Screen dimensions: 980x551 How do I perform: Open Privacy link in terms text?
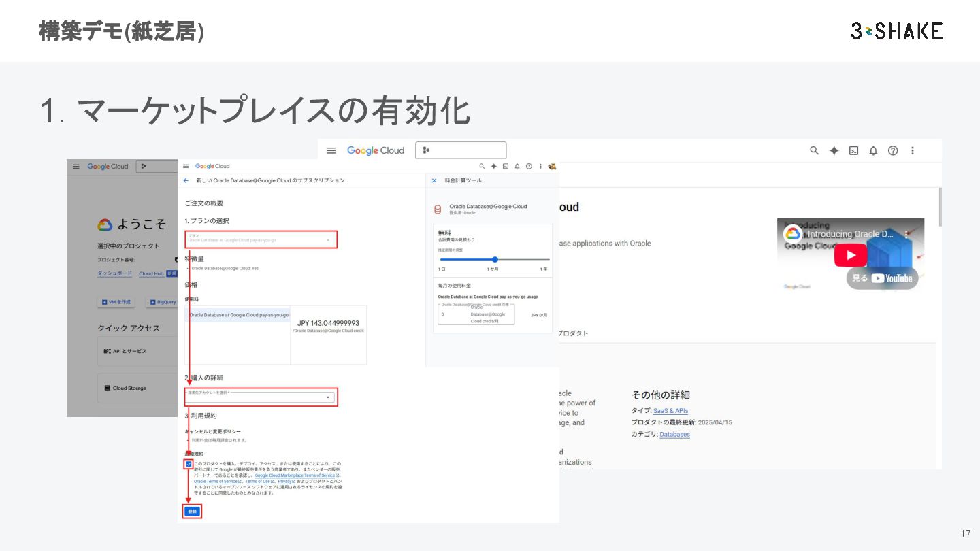point(286,482)
